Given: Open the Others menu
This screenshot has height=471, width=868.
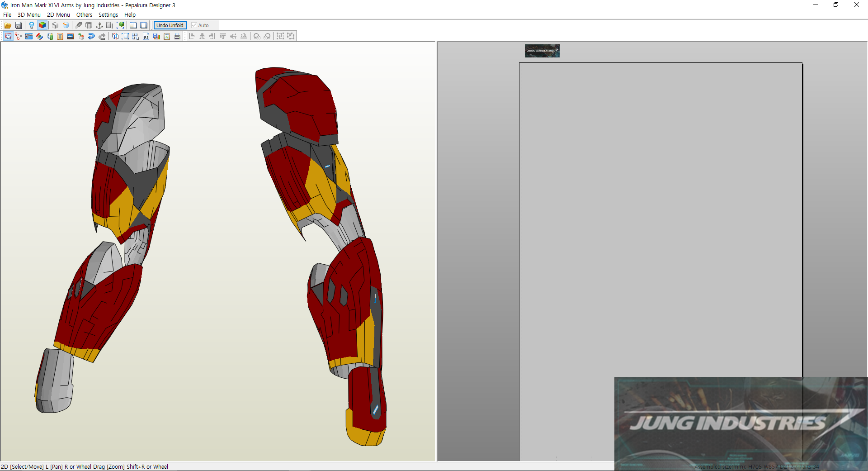Looking at the screenshot, I should 84,14.
